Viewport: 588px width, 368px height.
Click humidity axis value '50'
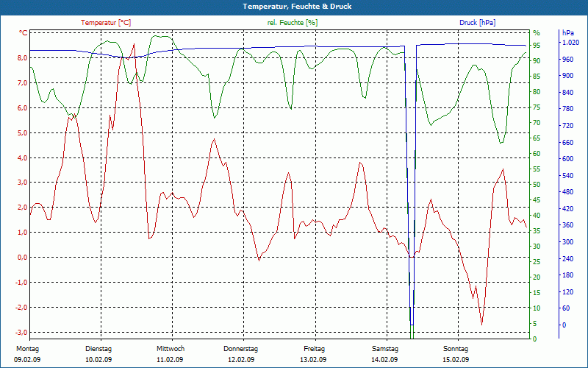[x=537, y=185]
